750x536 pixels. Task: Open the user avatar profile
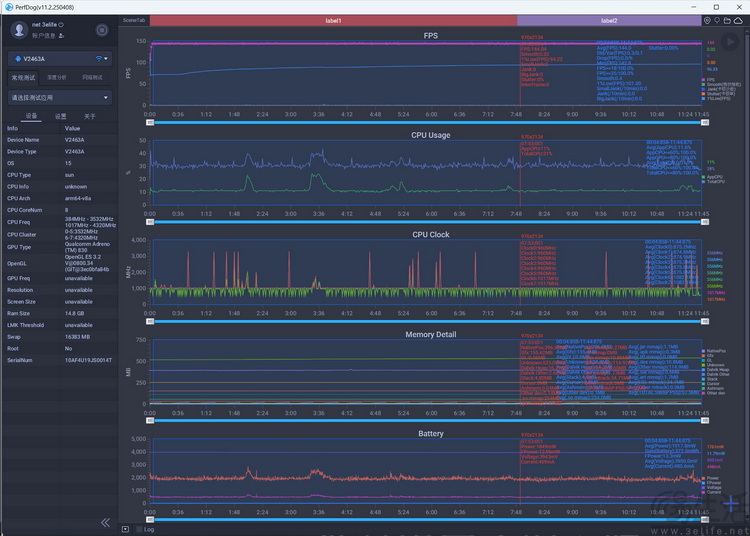[19, 30]
